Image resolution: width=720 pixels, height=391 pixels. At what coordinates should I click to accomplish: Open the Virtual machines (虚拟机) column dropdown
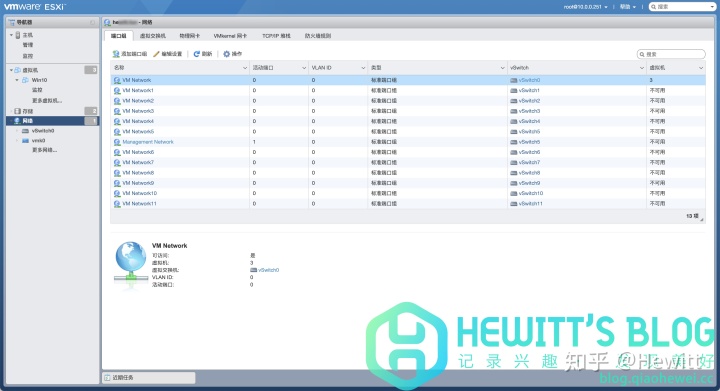point(701,68)
